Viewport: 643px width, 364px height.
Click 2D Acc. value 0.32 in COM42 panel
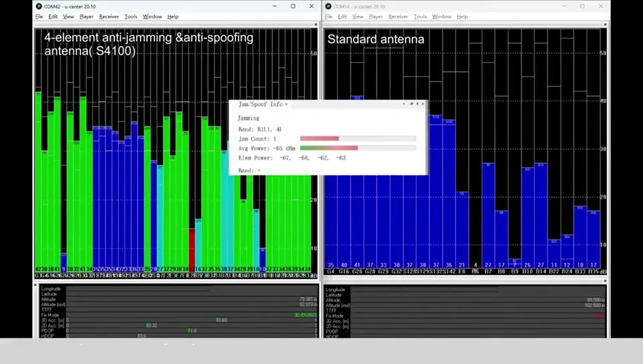pos(152,325)
